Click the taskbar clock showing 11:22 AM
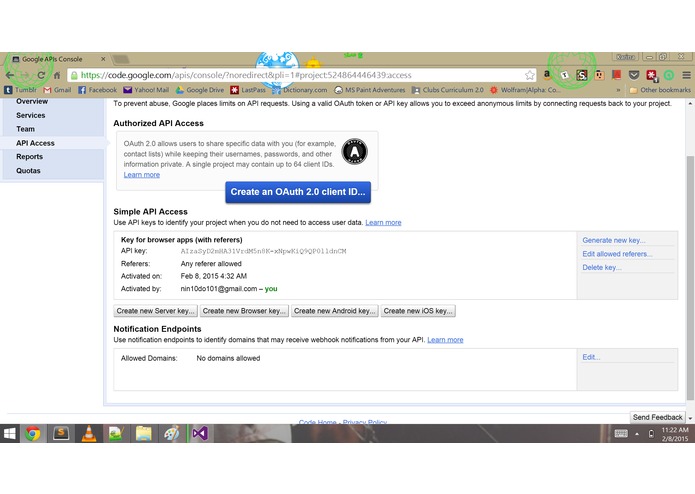 (x=675, y=434)
